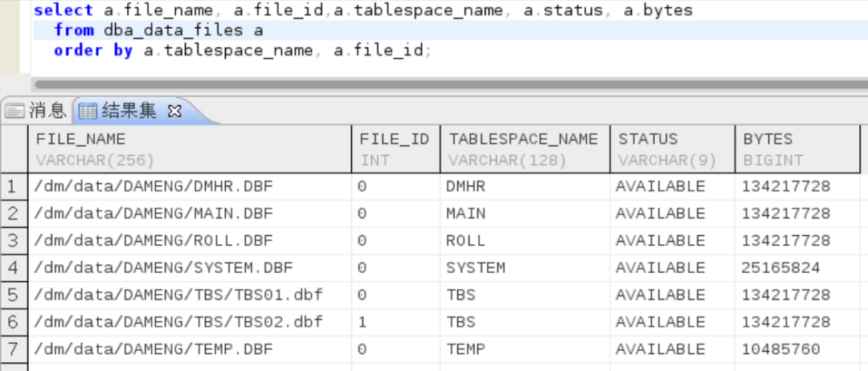Screen dimensions: 868x371
Task: Click the ROLL tablespace name cell
Action: click(466, 241)
